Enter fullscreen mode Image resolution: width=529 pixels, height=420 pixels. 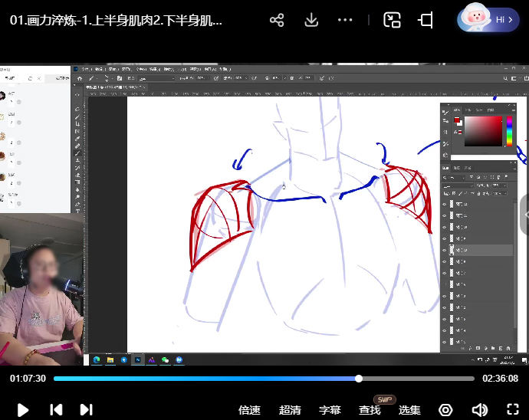click(513, 409)
